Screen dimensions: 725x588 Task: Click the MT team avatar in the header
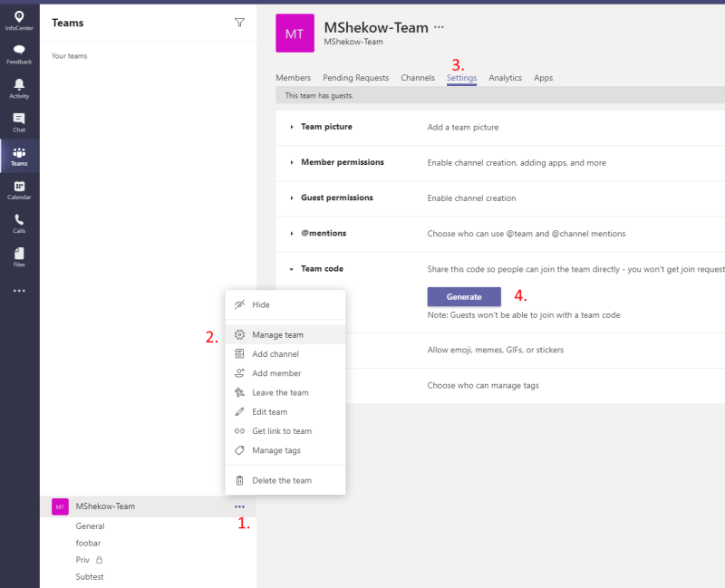point(295,33)
